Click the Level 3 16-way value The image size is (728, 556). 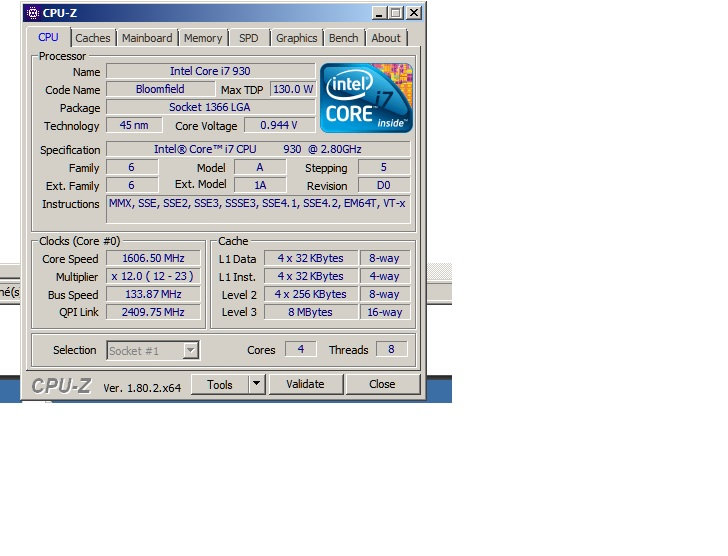[x=384, y=312]
